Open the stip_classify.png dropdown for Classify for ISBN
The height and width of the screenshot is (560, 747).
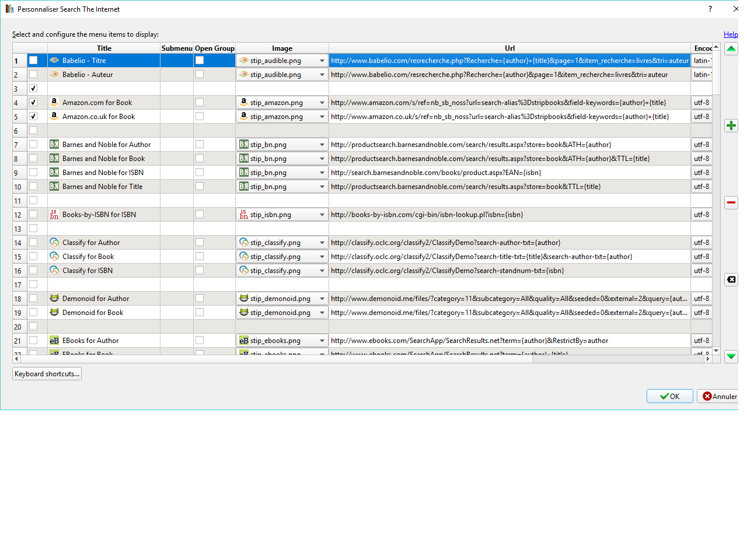[x=282, y=270]
